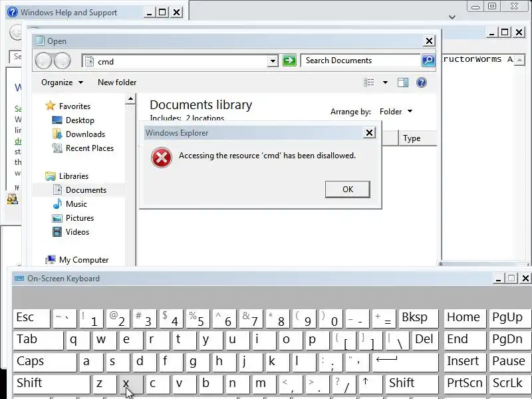532x399 pixels.
Task: Select My Computer in navigation pane
Action: coord(77,260)
